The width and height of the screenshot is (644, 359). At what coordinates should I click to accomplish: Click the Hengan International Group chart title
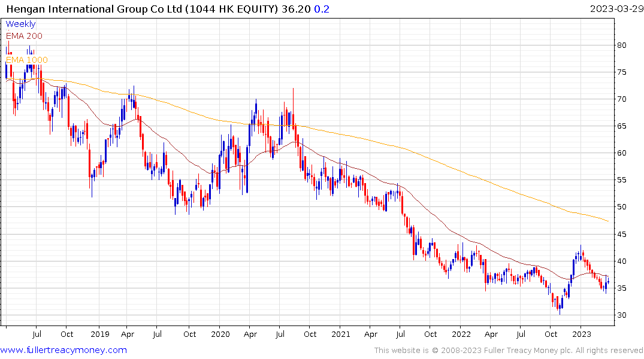point(142,9)
